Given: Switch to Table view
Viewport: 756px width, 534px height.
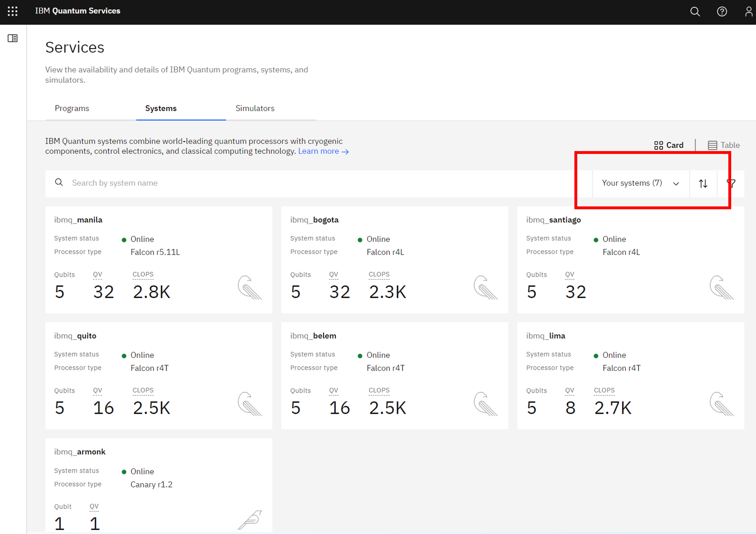Looking at the screenshot, I should click(724, 145).
